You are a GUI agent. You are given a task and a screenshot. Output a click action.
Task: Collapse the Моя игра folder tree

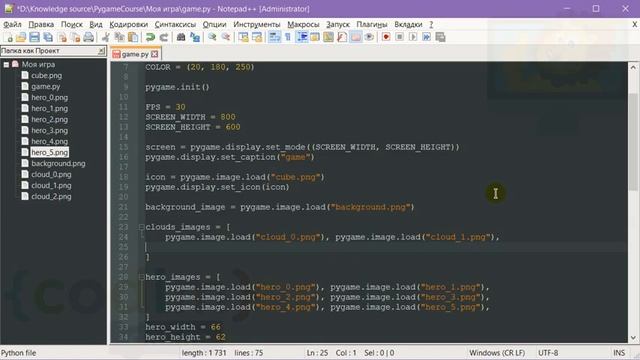click(6, 64)
